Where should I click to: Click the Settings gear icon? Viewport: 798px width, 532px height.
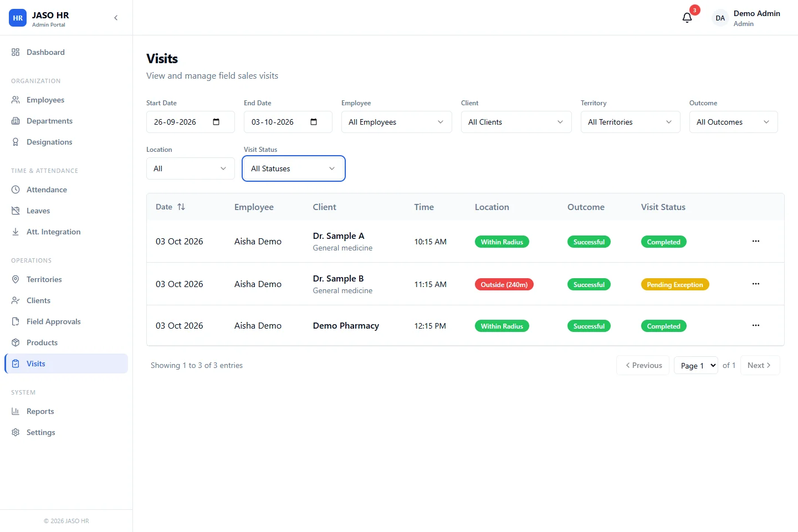pos(16,432)
